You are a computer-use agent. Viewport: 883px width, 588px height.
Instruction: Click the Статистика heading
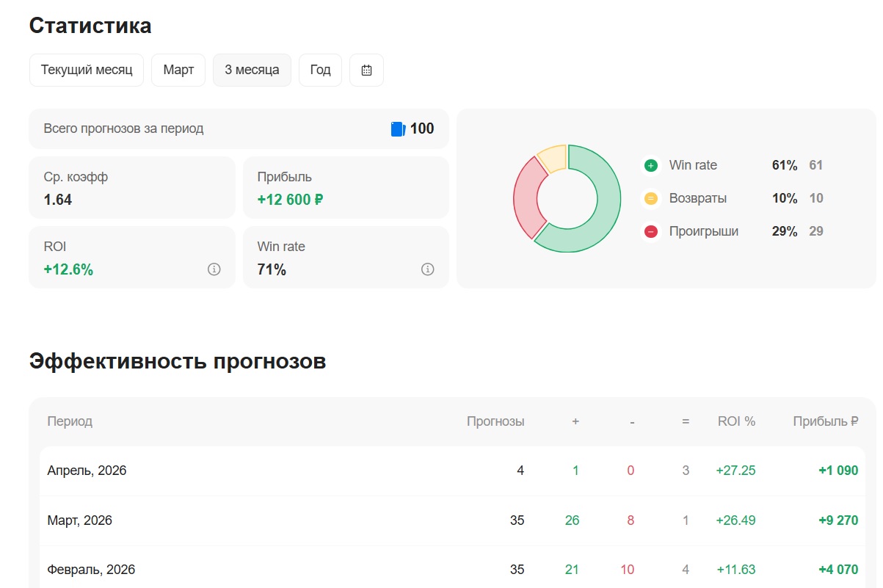pos(90,26)
